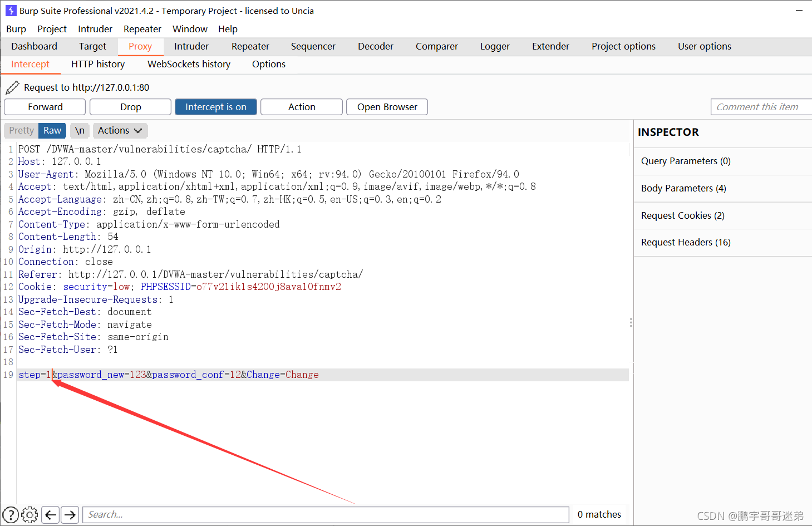Switch message view to Pretty
Viewport: 812px width, 526px height.
[21, 130]
